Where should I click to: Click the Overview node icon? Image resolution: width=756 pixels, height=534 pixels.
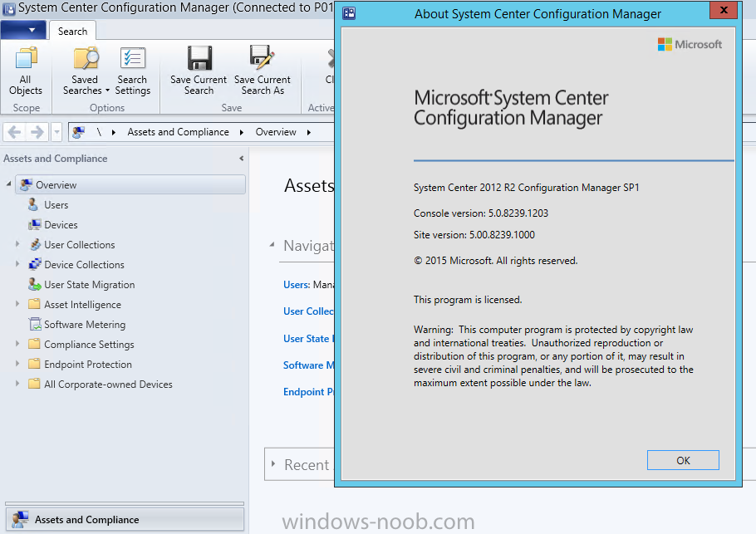(27, 184)
